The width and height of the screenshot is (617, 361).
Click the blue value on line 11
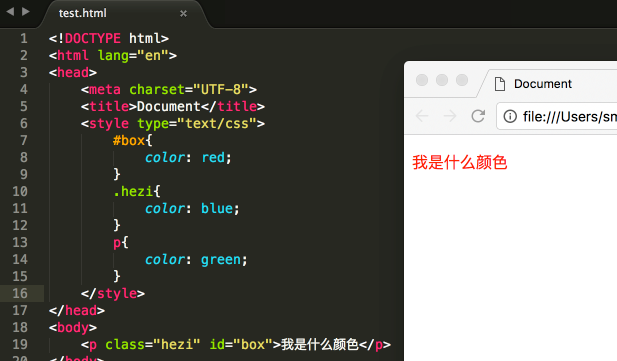tap(217, 208)
